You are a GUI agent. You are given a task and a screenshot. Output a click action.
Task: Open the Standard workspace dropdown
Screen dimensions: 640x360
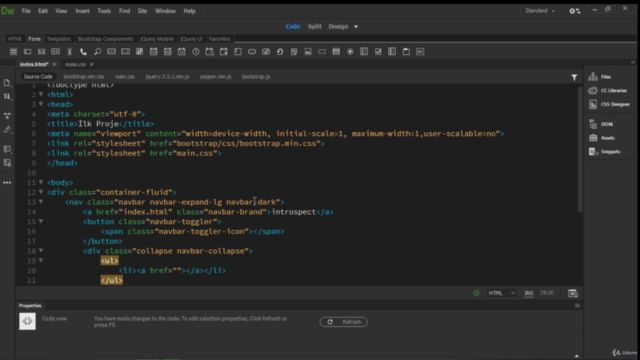(540, 11)
